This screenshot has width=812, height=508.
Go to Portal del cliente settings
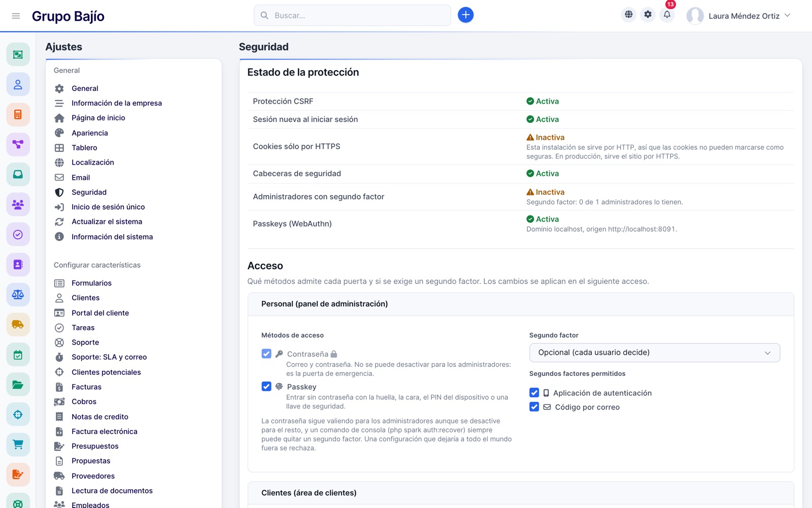(100, 313)
